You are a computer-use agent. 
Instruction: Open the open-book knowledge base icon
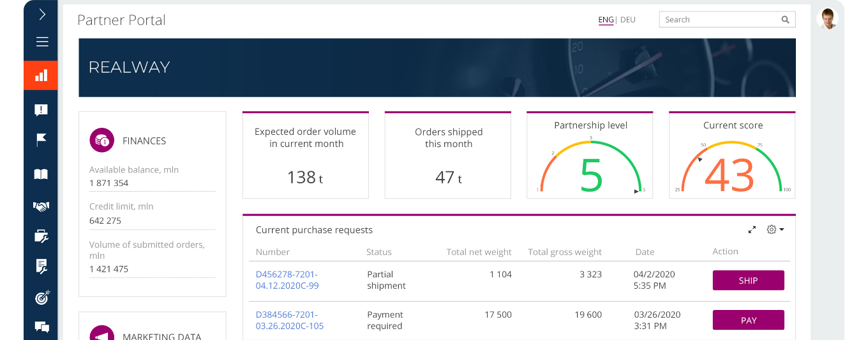(41, 174)
